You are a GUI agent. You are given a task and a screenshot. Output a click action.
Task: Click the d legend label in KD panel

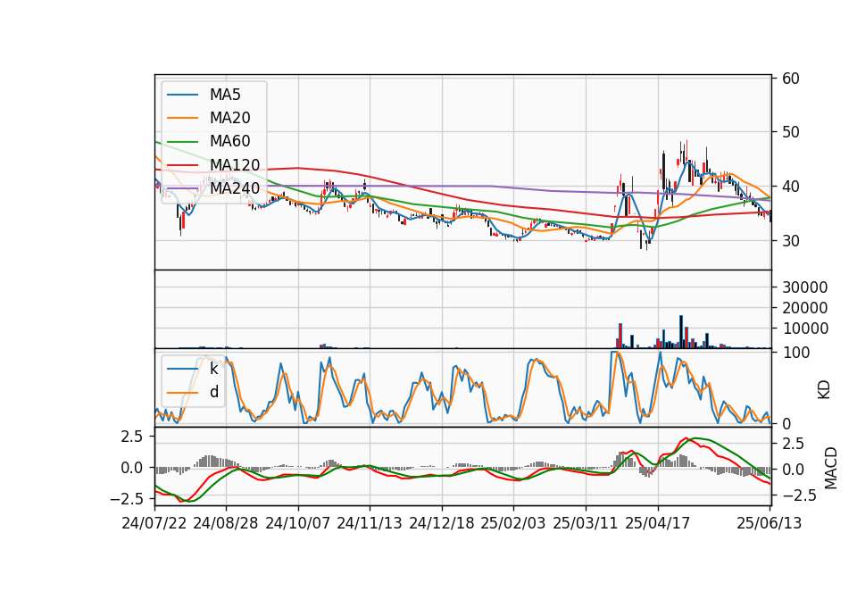click(x=214, y=392)
